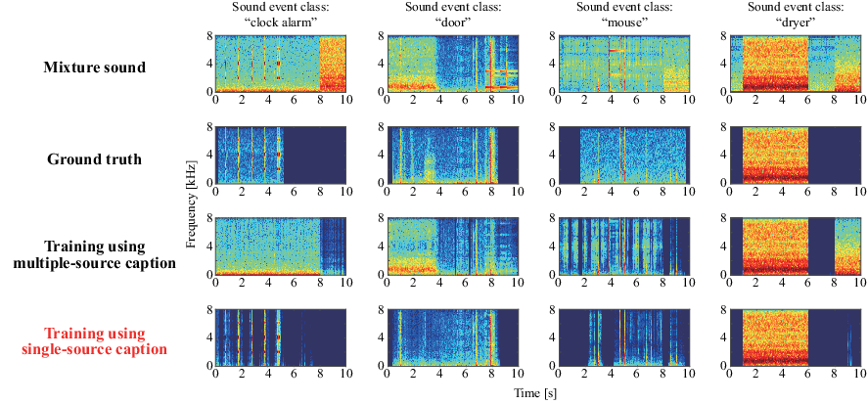Screen dimensions: 868x404
Task: Click the red "Training using single-source caption" label
Action: point(95,341)
